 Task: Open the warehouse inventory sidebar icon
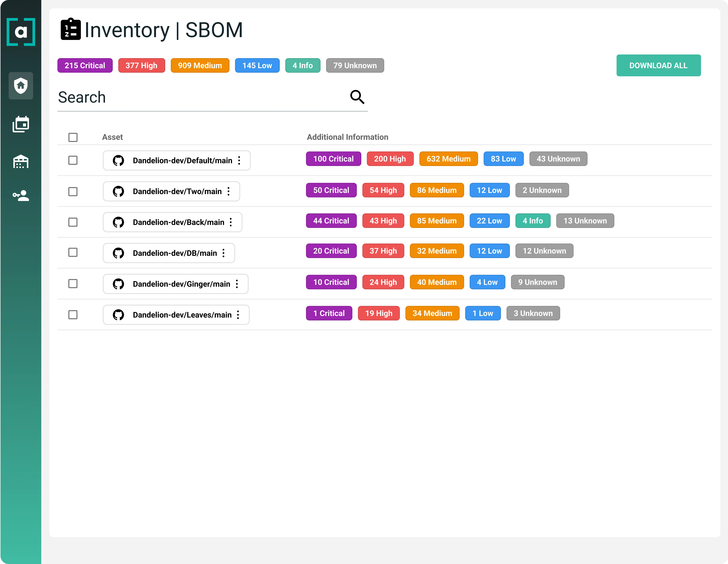pyautogui.click(x=21, y=161)
